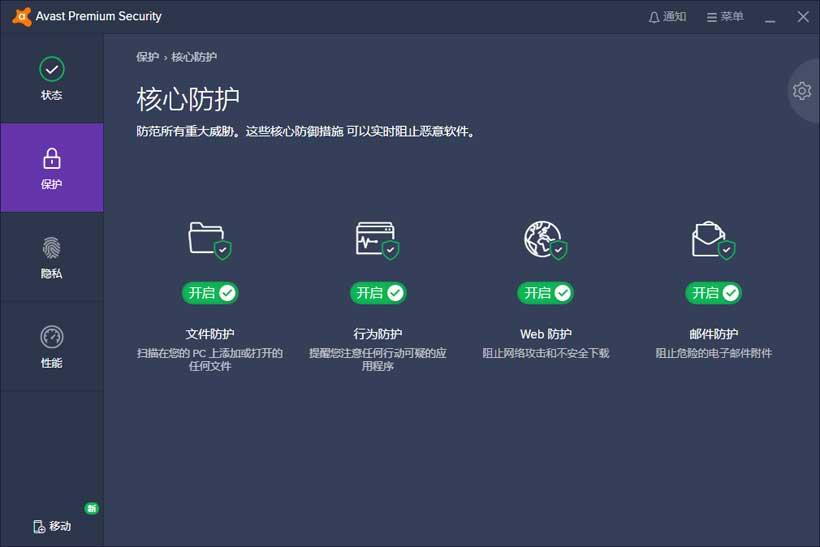The width and height of the screenshot is (820, 547).
Task: Click the 移动 mobile button
Action: [x=52, y=526]
